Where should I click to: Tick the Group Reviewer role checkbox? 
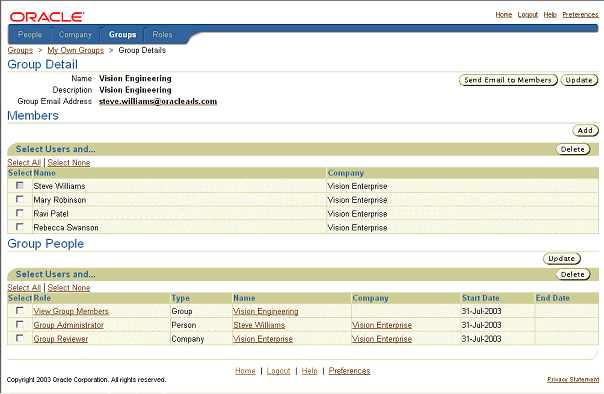[x=20, y=339]
